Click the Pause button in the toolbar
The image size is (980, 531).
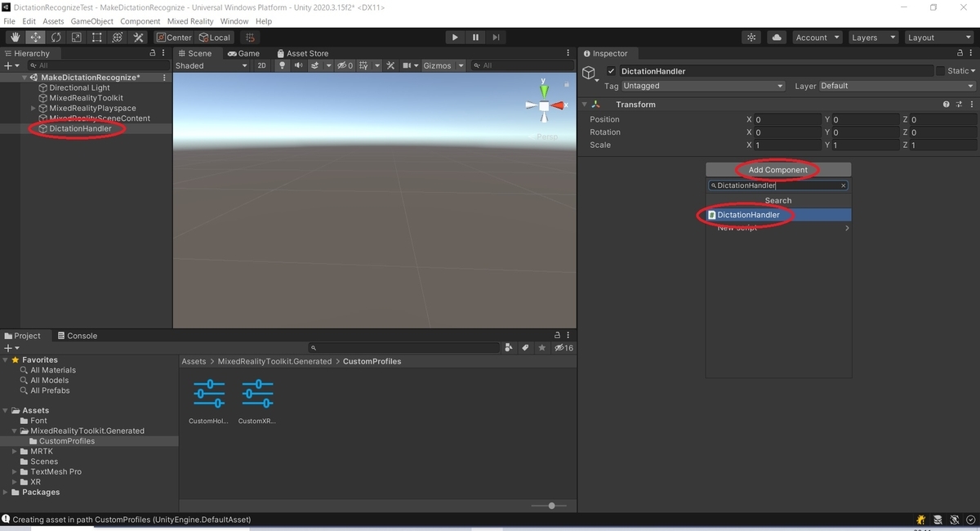click(475, 38)
